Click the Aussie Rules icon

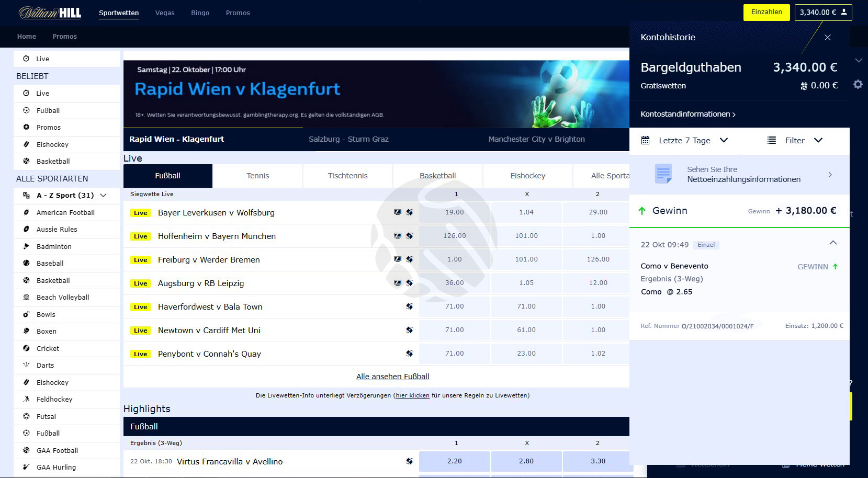pos(26,229)
